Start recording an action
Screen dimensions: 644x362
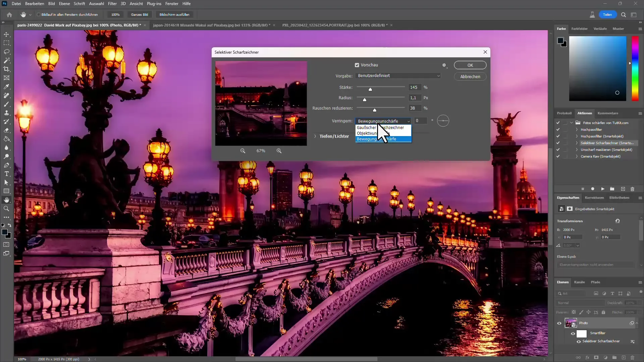click(x=593, y=189)
